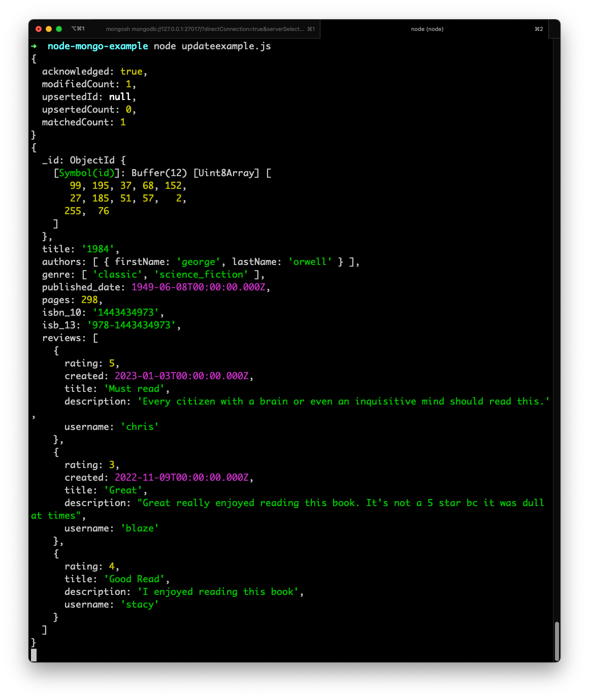This screenshot has height=700, width=589.
Task: Click the genre value 'science_fiction'
Action: pos(201,275)
